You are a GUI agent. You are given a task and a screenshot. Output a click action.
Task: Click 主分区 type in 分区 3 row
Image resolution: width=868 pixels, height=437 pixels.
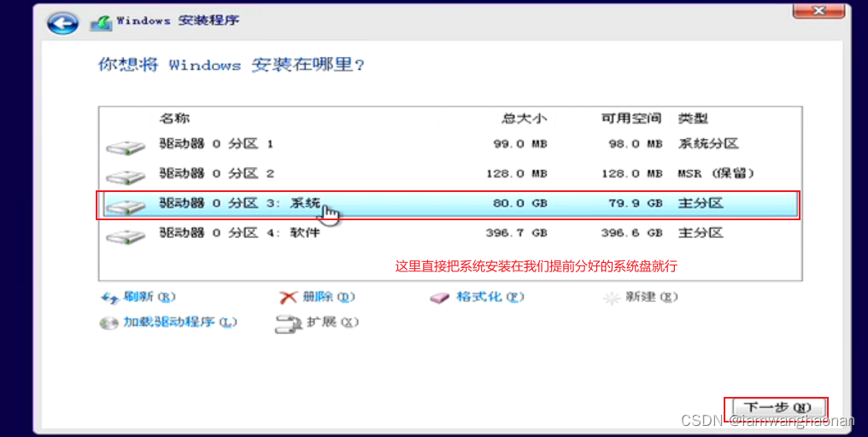click(701, 204)
